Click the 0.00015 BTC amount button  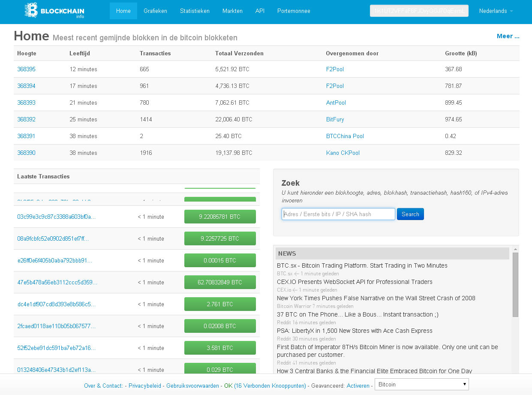(x=220, y=260)
